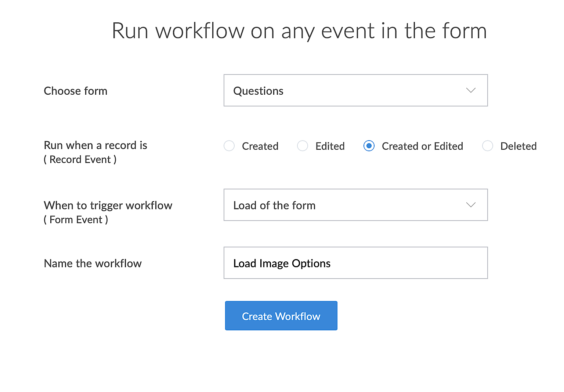Choose the Edited radio button
This screenshot has height=392, width=564.
point(303,146)
